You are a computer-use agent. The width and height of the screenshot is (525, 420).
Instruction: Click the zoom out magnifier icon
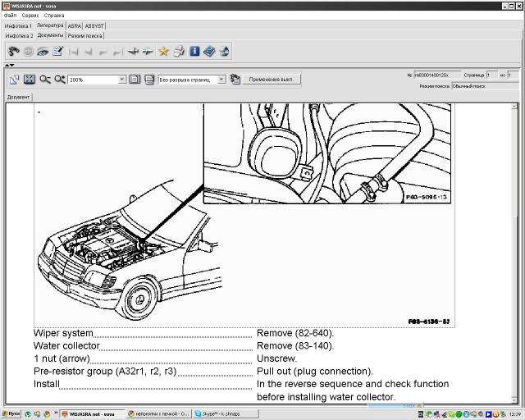pos(44,80)
